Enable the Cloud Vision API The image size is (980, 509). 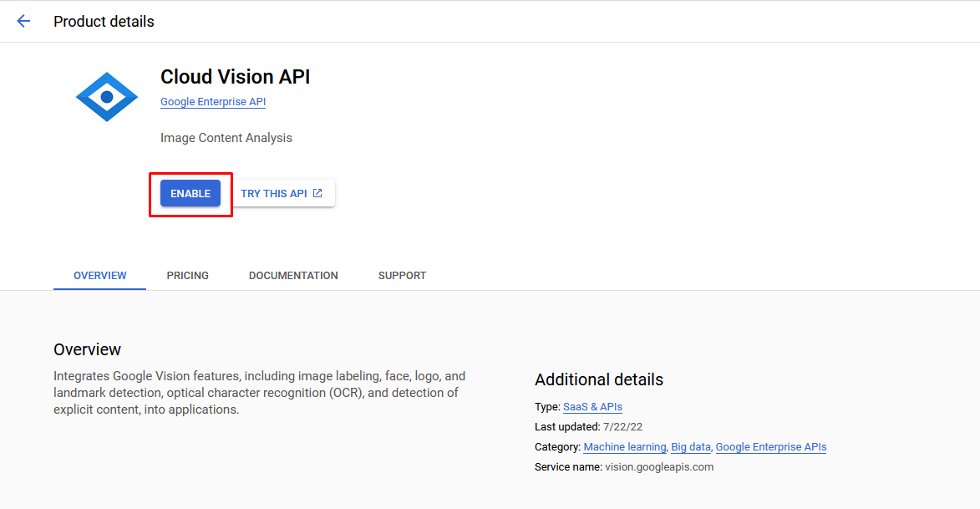(190, 194)
